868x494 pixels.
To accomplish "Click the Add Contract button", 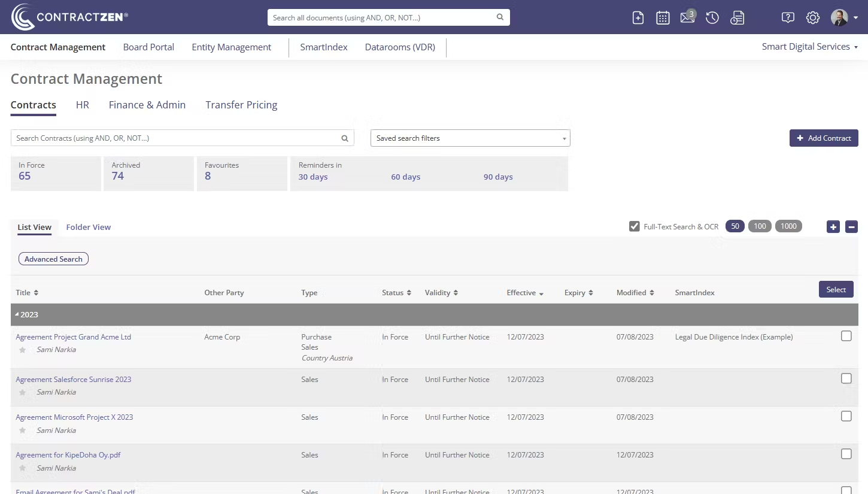I will coord(823,138).
